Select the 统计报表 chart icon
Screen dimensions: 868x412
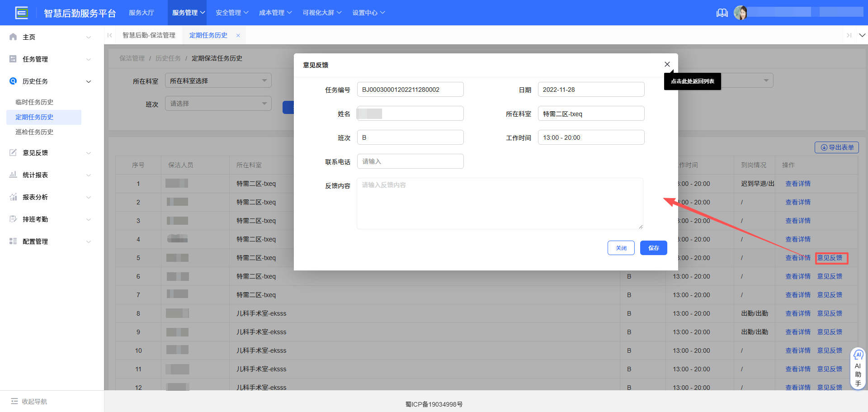13,175
